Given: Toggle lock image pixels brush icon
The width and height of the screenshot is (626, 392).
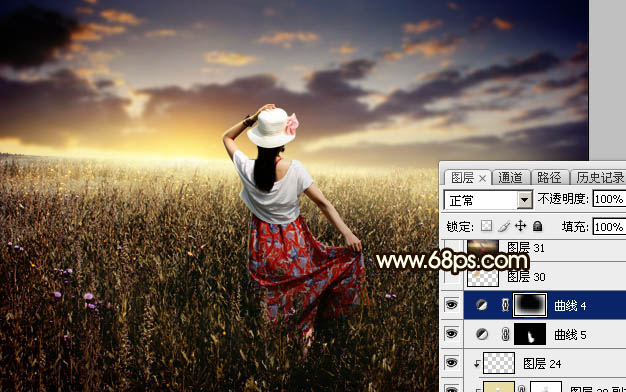Looking at the screenshot, I should [504, 226].
